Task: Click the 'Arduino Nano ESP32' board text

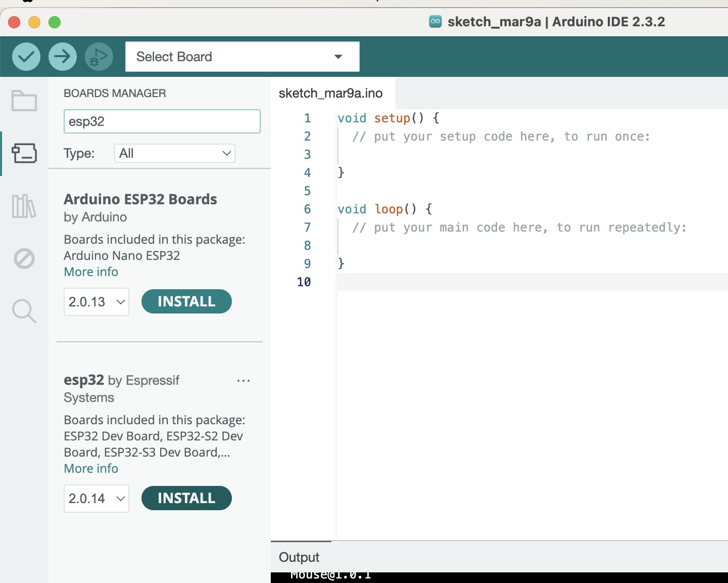Action: pyautogui.click(x=122, y=256)
